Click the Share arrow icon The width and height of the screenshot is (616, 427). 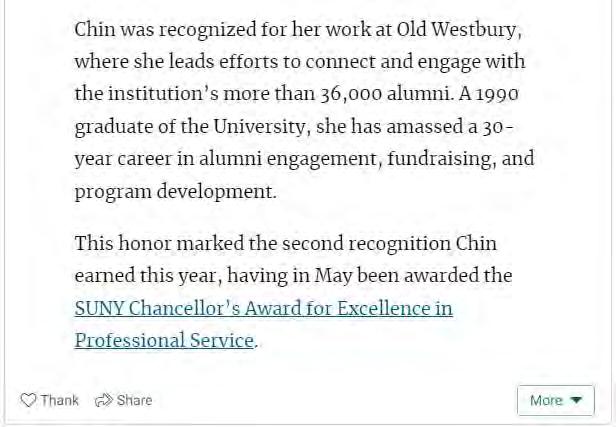coord(102,400)
